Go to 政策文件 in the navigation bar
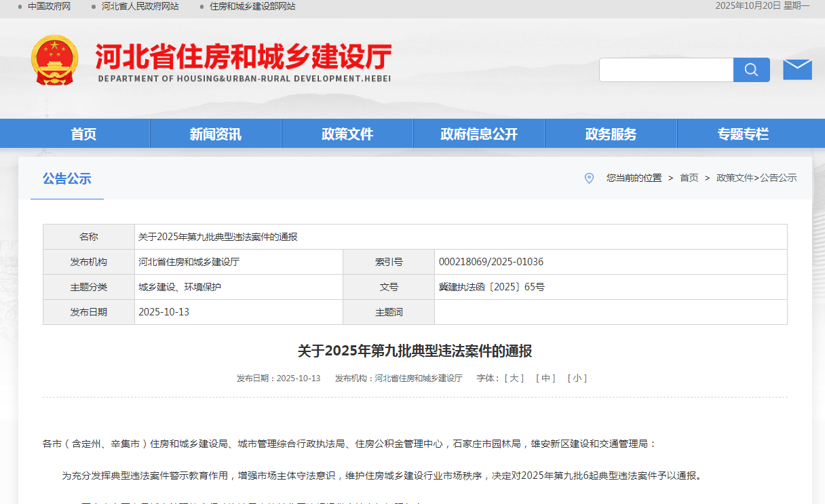The width and height of the screenshot is (825, 504). point(347,134)
